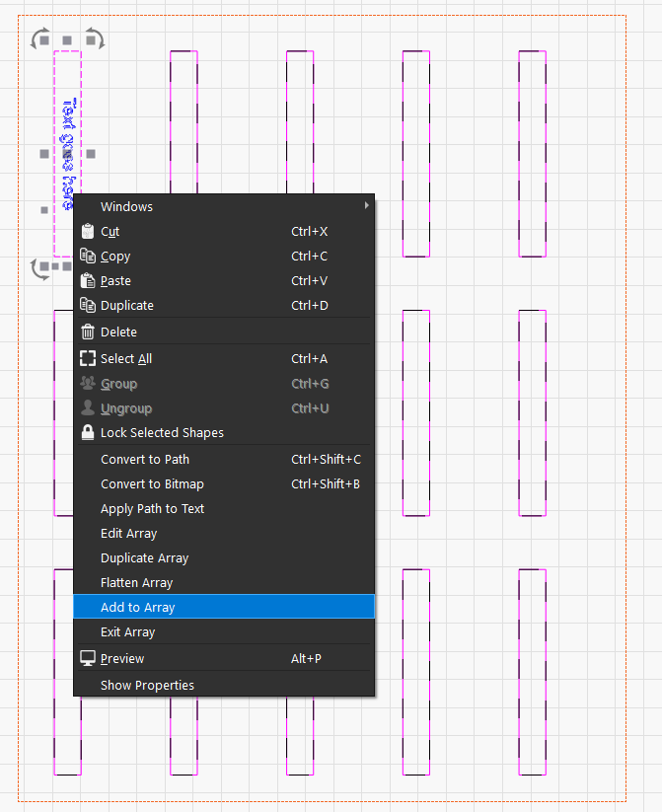This screenshot has width=662, height=812.
Task: Choose Flatten Array entry
Action: (136, 583)
